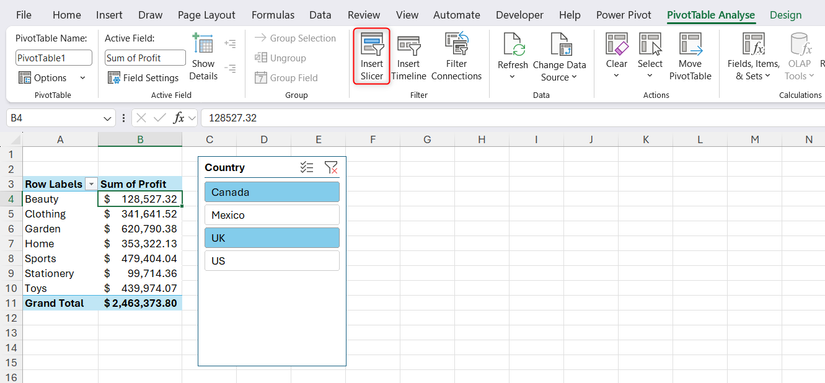Toggle Canada in the Country slicer
Image resolution: width=825 pixels, height=383 pixels.
coord(272,193)
